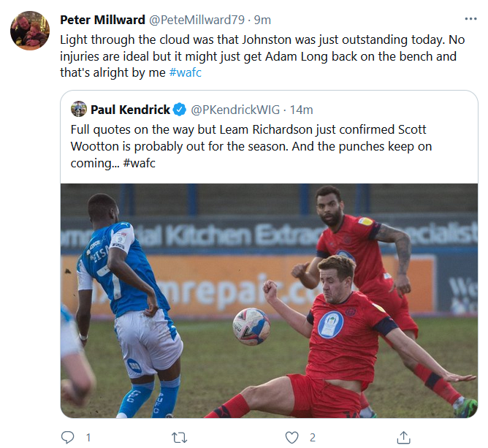Like the tweet with the heart icon

click(291, 437)
